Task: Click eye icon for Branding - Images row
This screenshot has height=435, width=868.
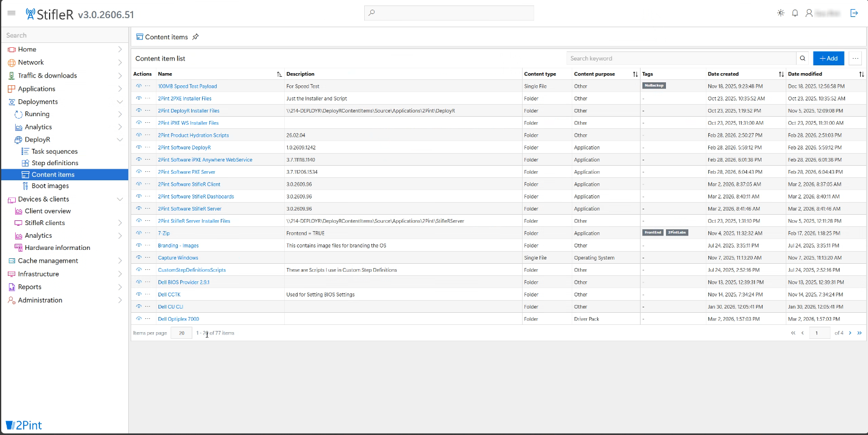Action: 139,245
